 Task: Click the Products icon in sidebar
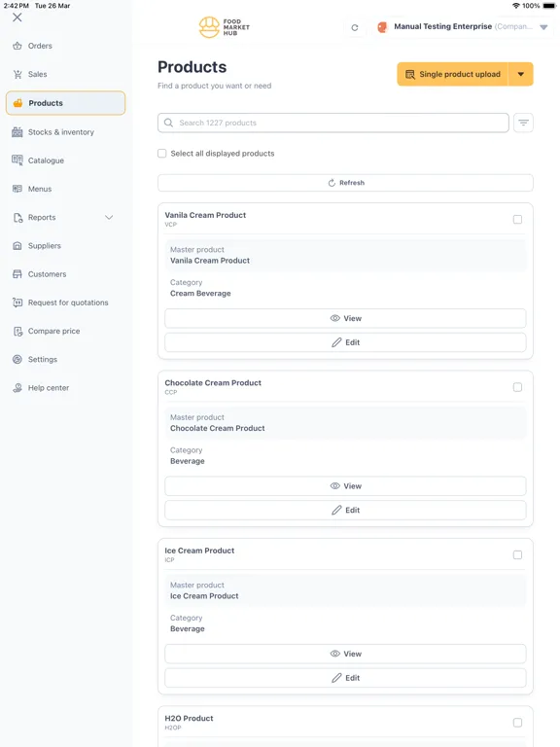[18, 103]
